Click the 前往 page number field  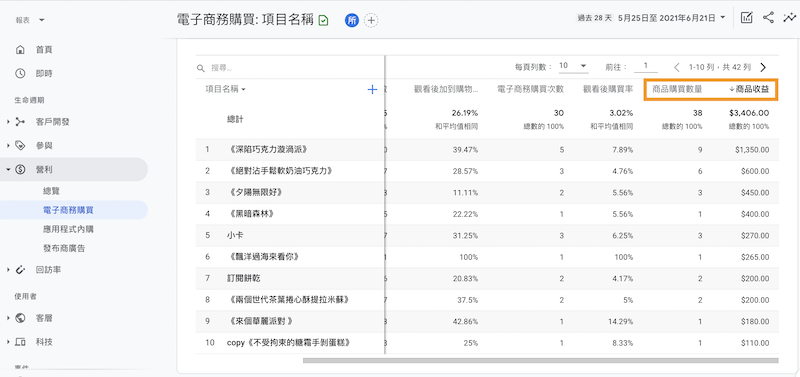click(x=646, y=66)
